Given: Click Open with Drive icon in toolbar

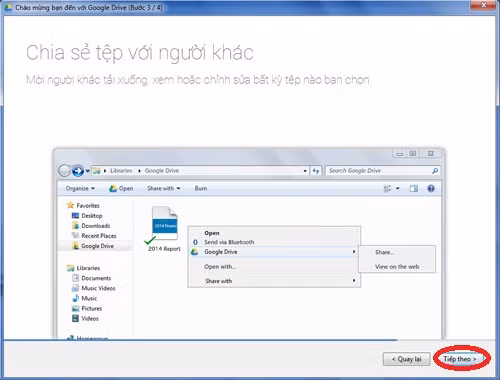Looking at the screenshot, I should 121,188.
